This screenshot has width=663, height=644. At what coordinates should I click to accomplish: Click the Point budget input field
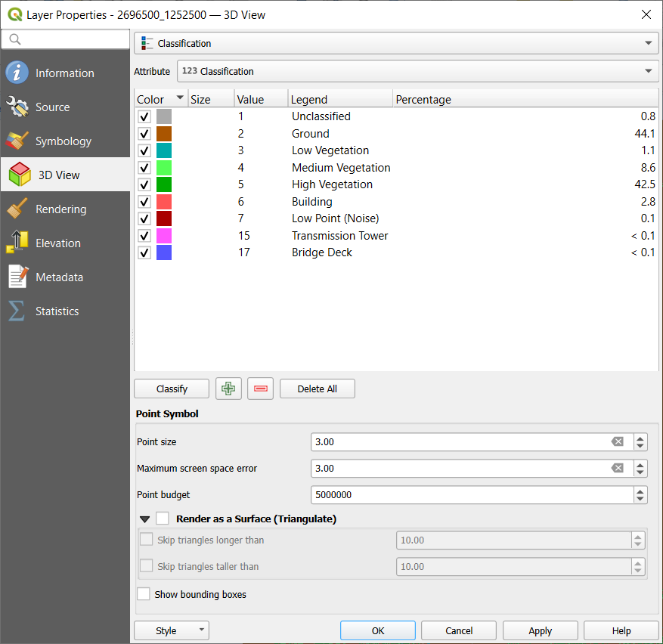472,495
